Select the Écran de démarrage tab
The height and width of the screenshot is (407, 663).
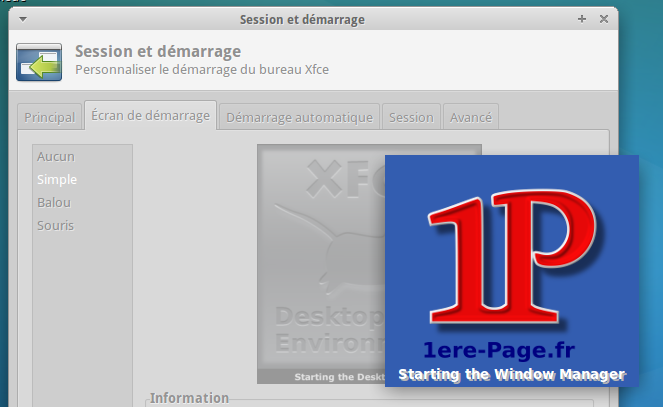(150, 116)
